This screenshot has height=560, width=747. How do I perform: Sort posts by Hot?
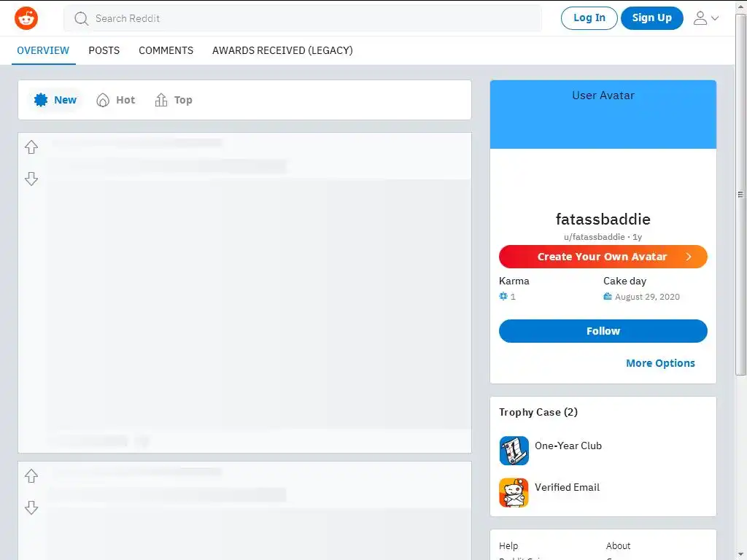click(x=116, y=100)
